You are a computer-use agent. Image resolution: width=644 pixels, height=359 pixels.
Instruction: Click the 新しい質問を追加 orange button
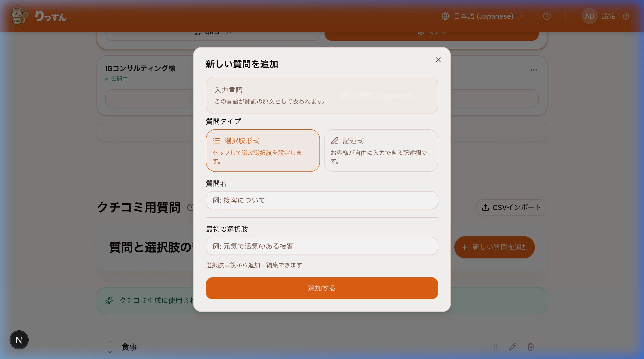(495, 247)
